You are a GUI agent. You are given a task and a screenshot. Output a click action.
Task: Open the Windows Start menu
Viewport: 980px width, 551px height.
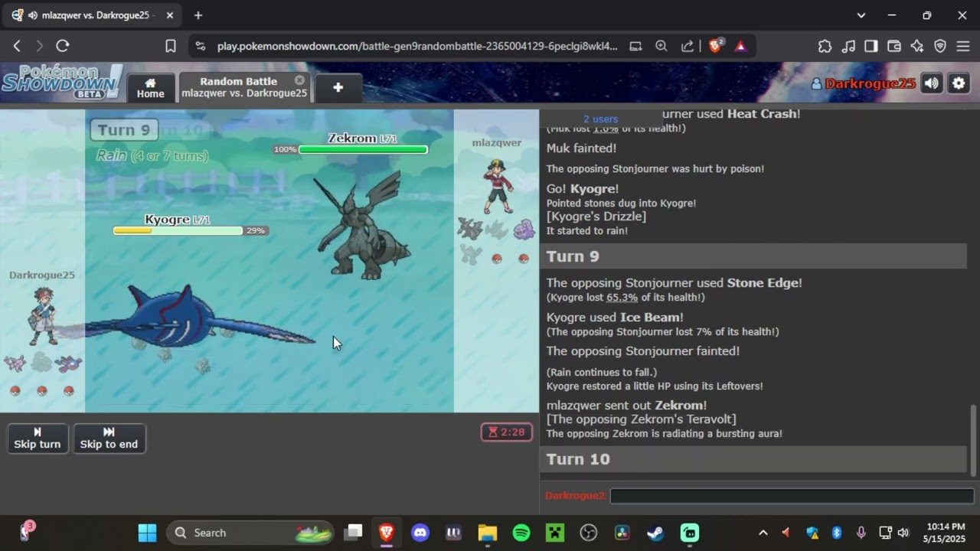[x=147, y=533]
